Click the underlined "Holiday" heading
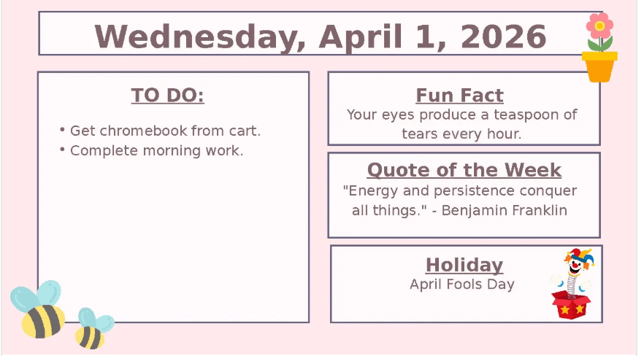Viewport: 644px width, 356px height. coord(464,265)
